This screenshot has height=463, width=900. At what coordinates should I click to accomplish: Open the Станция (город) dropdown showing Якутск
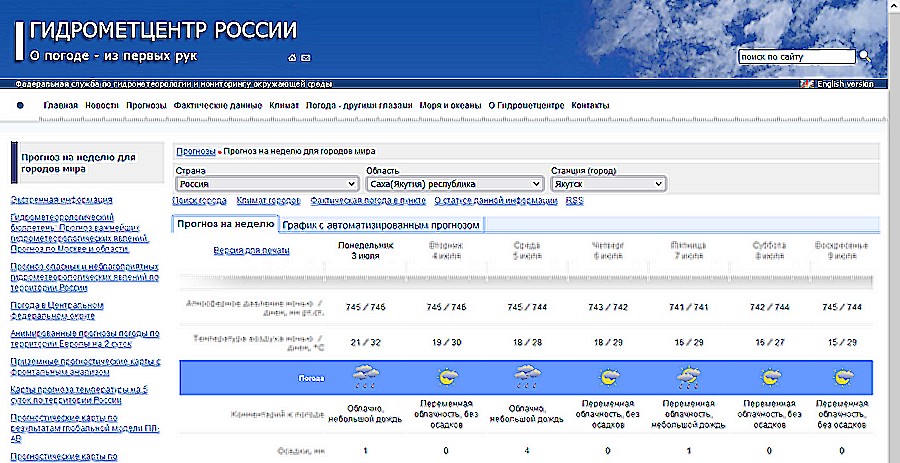pyautogui.click(x=608, y=184)
